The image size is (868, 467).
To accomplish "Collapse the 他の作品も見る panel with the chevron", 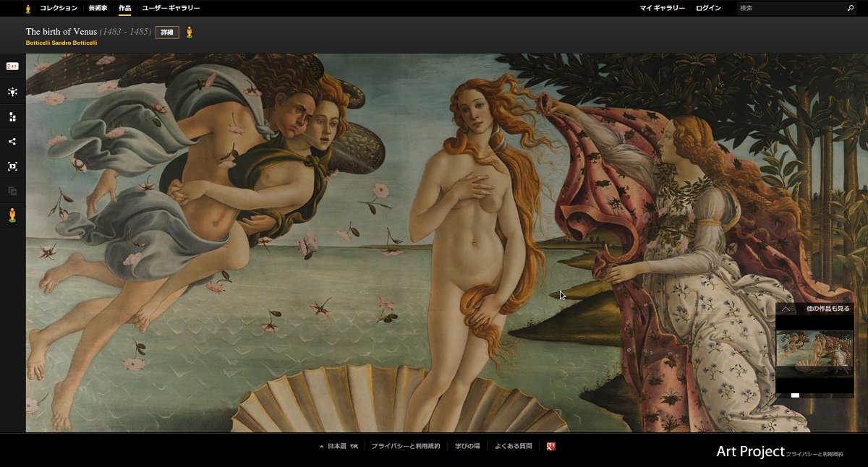I will pos(786,309).
